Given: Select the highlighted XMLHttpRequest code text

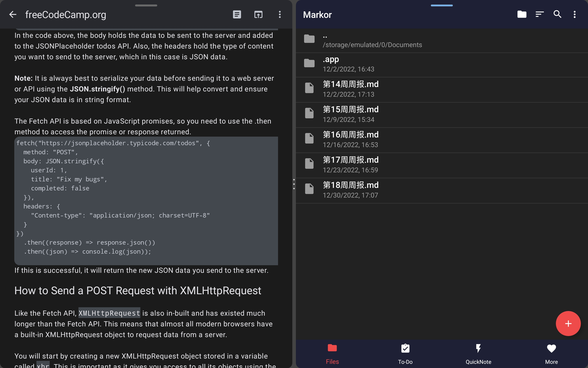Looking at the screenshot, I should (109, 313).
